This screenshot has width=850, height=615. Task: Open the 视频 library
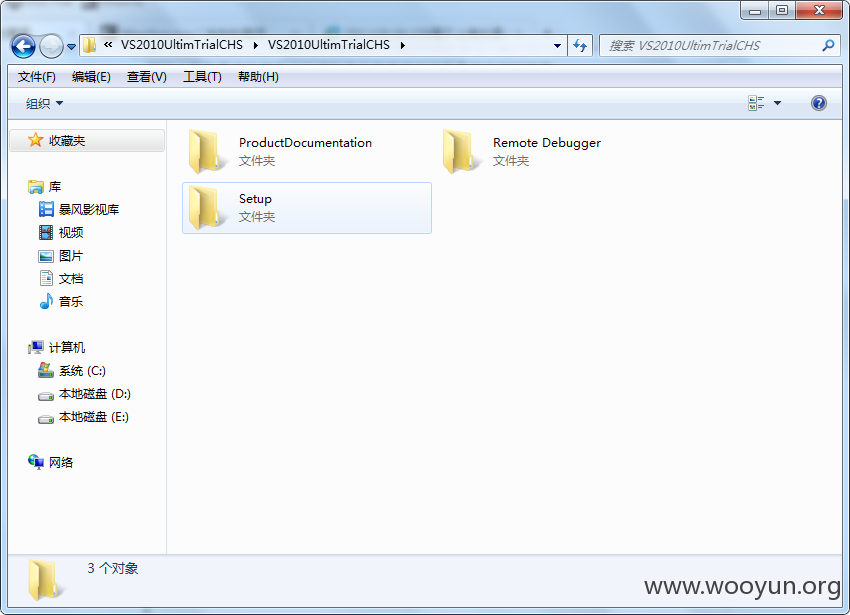point(71,233)
